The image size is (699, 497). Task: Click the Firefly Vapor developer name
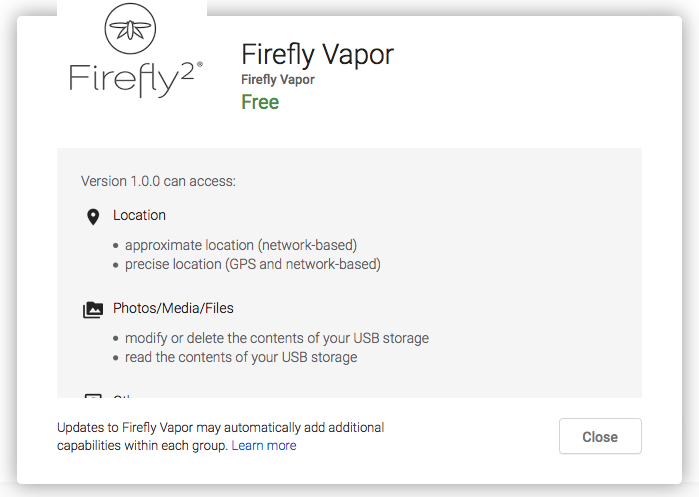pos(278,80)
